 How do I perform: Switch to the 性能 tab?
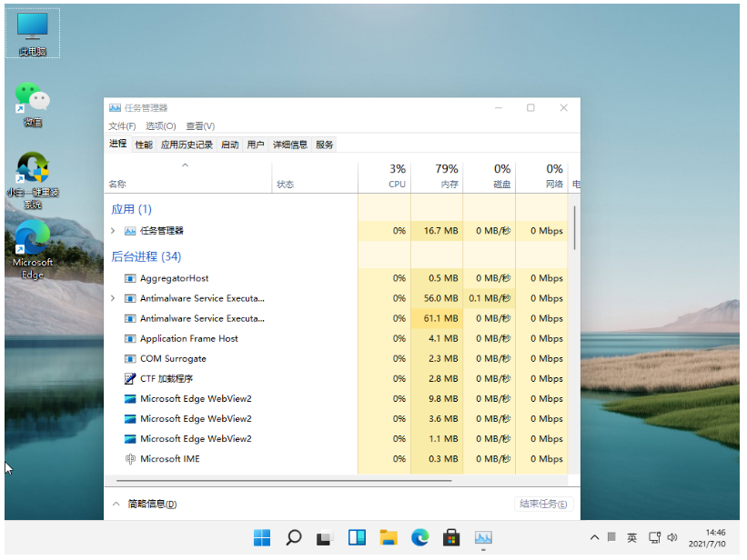(144, 145)
